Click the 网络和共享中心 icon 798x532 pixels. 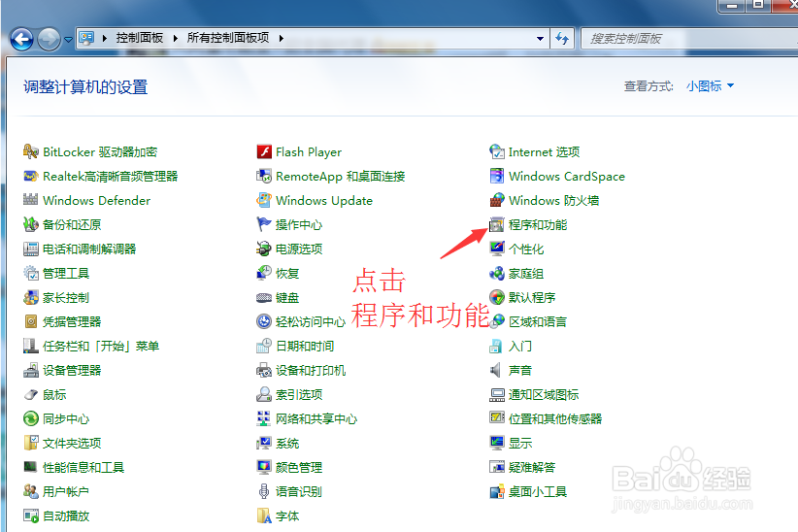click(264, 419)
